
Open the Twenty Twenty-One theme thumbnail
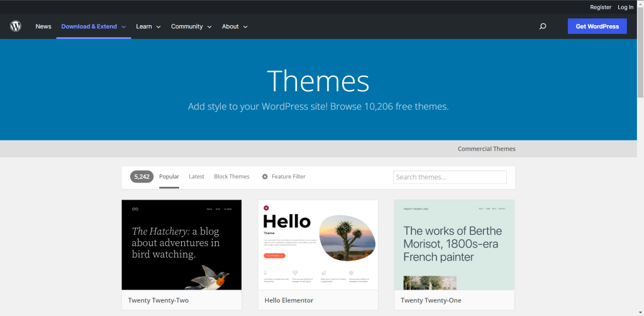(454, 245)
